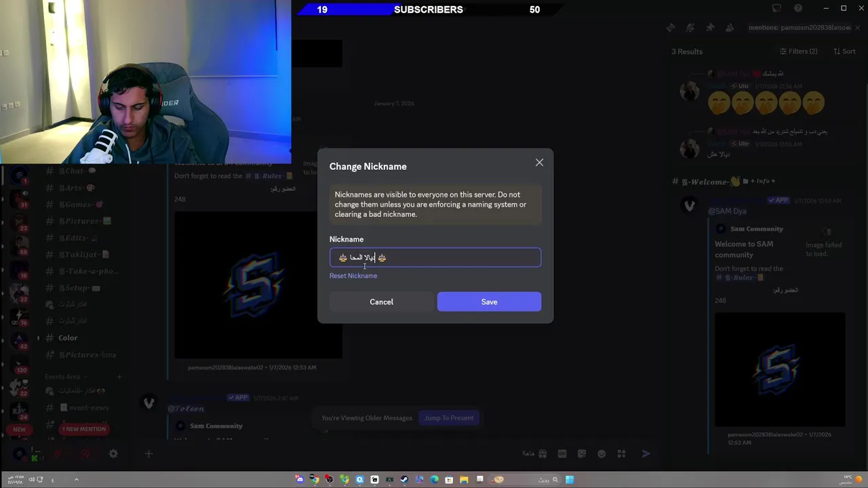Open Discord from the taskbar

click(300, 480)
